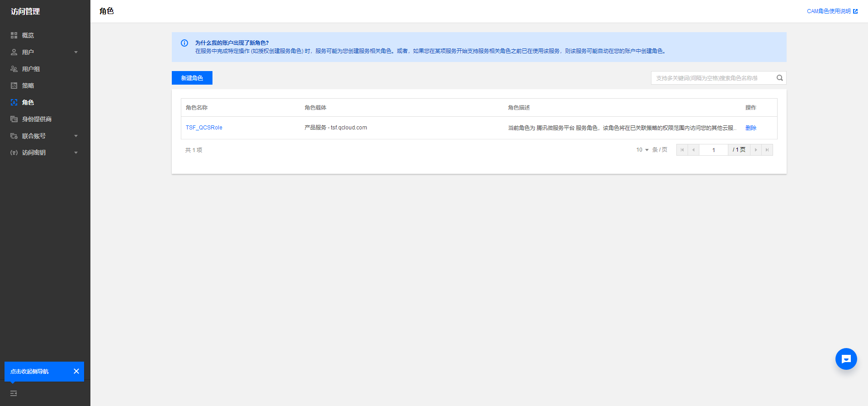Click the 角色 role icon in sidebar
Image resolution: width=868 pixels, height=406 pixels.
pos(14,102)
